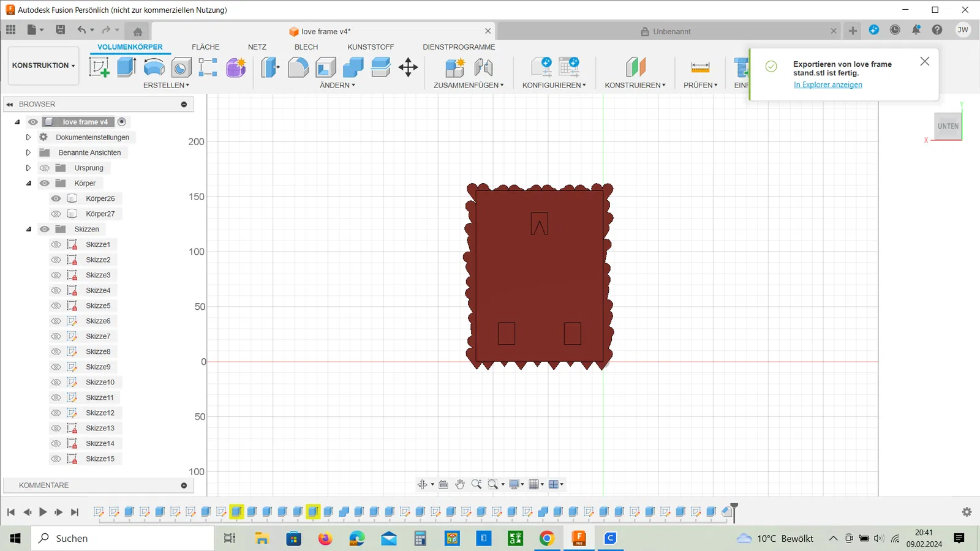
Task: Show Skizze8 using its eye icon
Action: (x=56, y=351)
